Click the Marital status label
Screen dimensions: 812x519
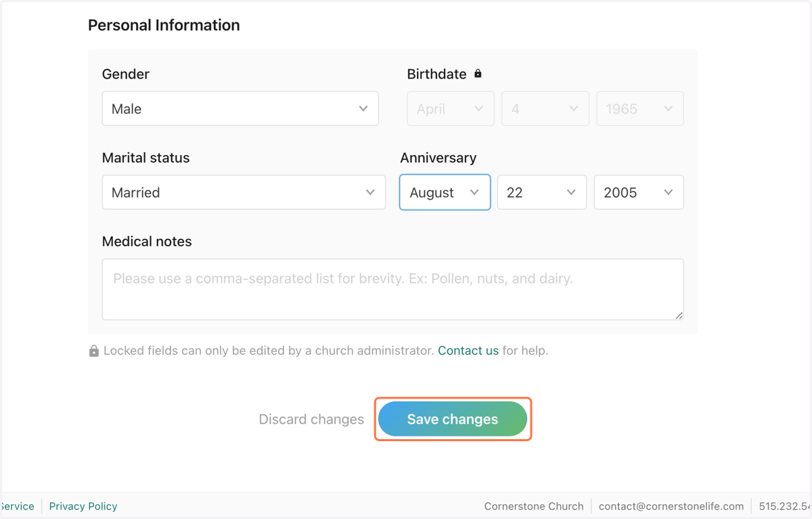[145, 158]
